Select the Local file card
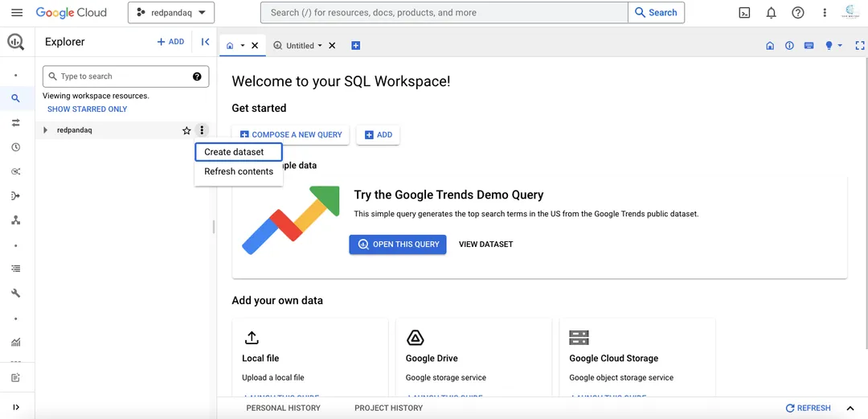Viewport: 868px width, 419px height. [x=310, y=358]
